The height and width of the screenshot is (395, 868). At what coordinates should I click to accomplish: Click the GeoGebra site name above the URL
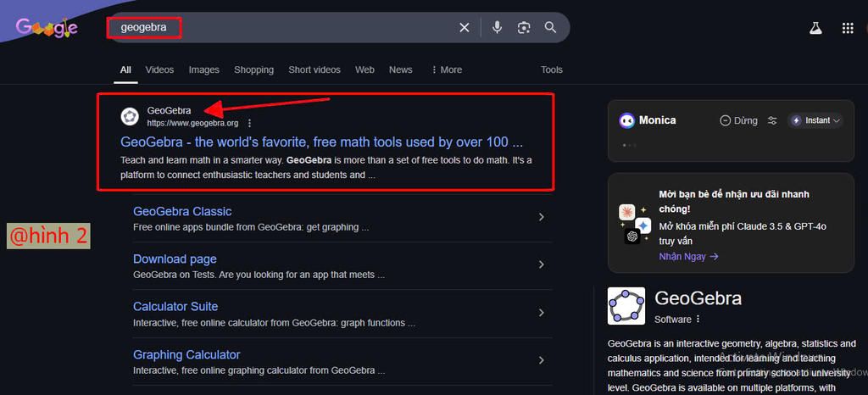click(169, 111)
